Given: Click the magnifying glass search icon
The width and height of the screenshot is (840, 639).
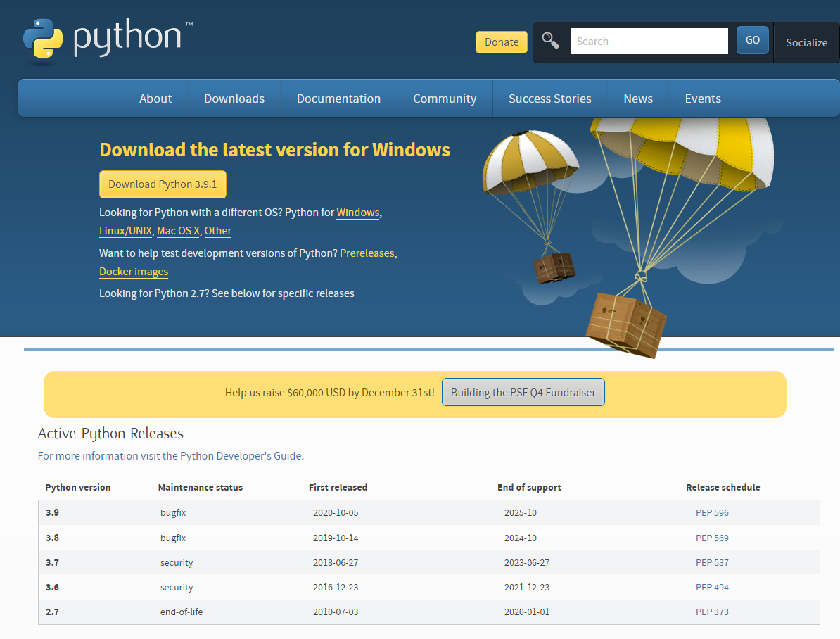Looking at the screenshot, I should 551,41.
